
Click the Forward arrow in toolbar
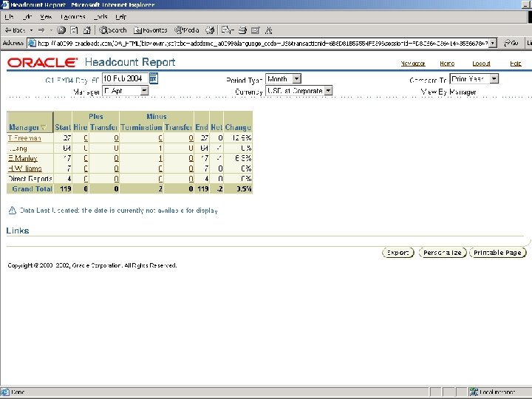coord(41,30)
